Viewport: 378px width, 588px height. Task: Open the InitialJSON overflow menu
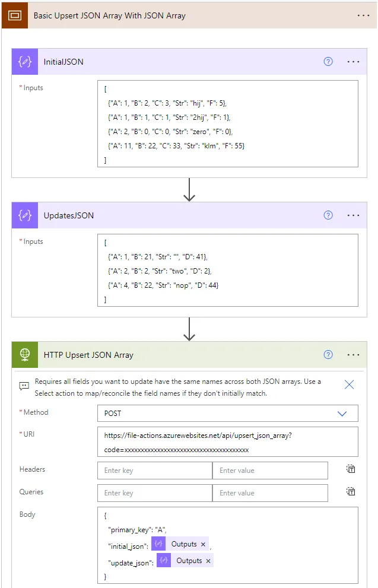(x=353, y=61)
